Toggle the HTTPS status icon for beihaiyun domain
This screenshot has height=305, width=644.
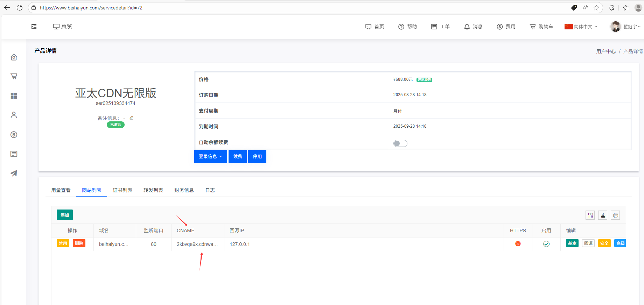(518, 244)
